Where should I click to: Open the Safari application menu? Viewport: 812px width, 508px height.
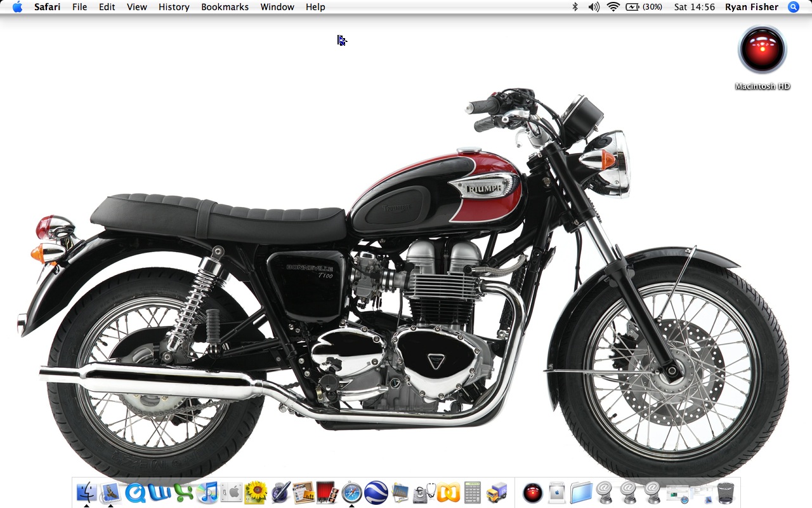pos(48,7)
